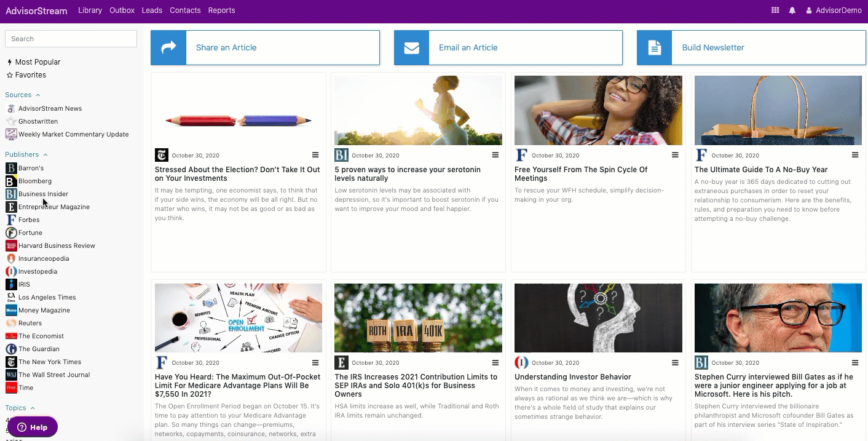
Task: Open menu for 'Stressed About the Election' article
Action: click(x=315, y=155)
